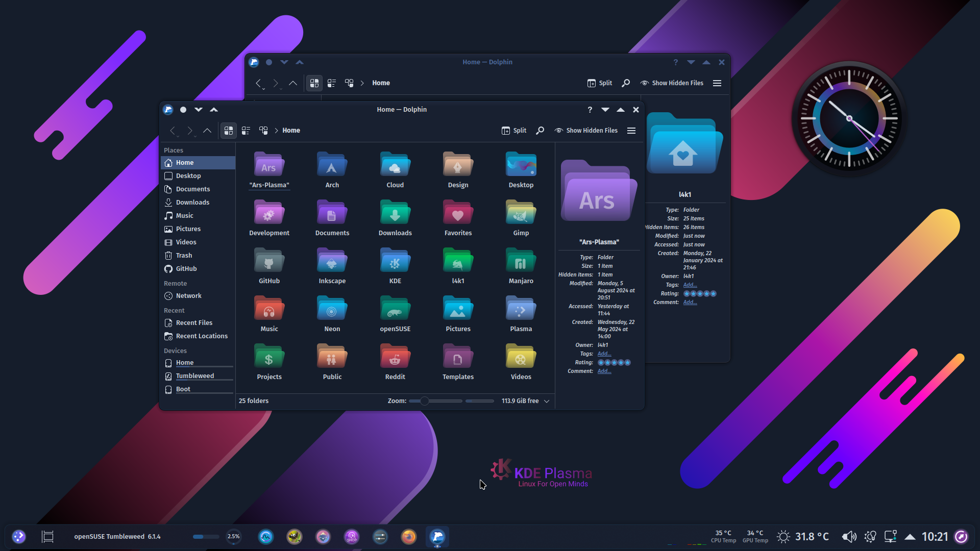Select Documents in Places sidebar

[198, 189]
